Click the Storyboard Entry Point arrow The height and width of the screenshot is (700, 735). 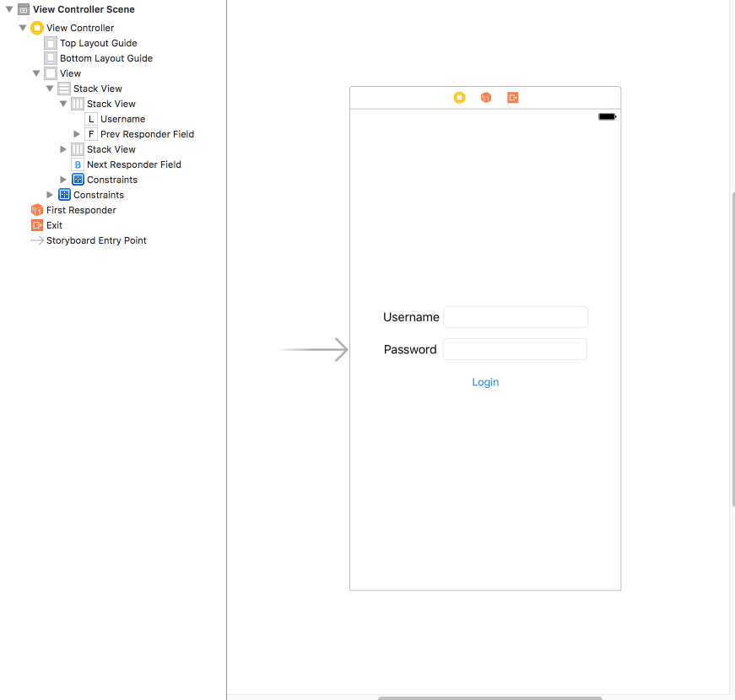coord(35,240)
